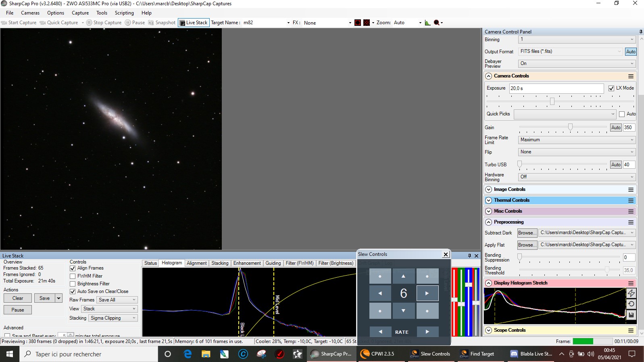Open the Output Format dropdown

point(570,52)
